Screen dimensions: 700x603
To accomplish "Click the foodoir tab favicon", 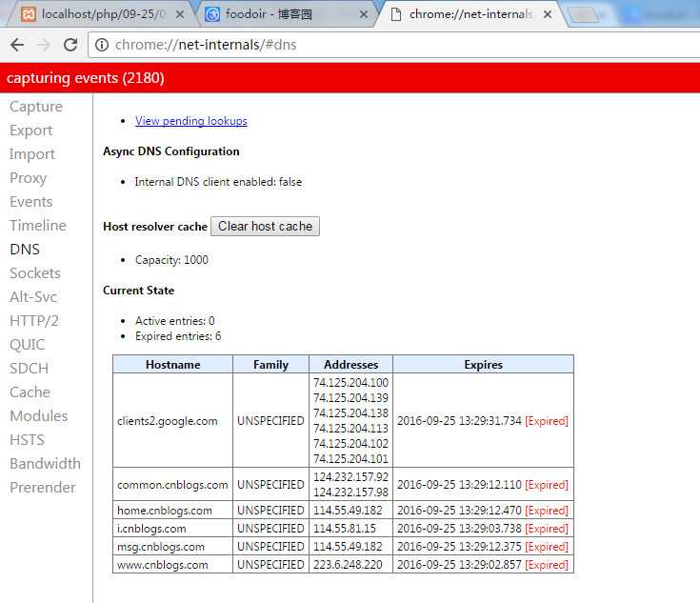I will point(212,14).
